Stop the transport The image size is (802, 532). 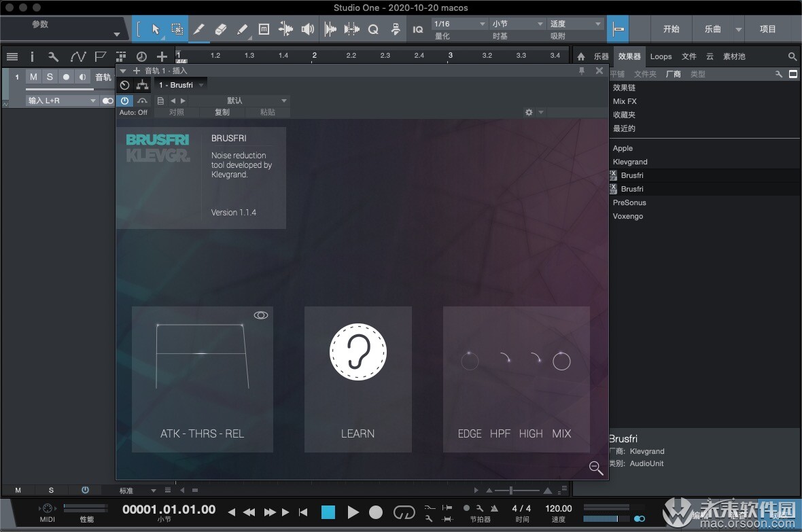click(328, 512)
